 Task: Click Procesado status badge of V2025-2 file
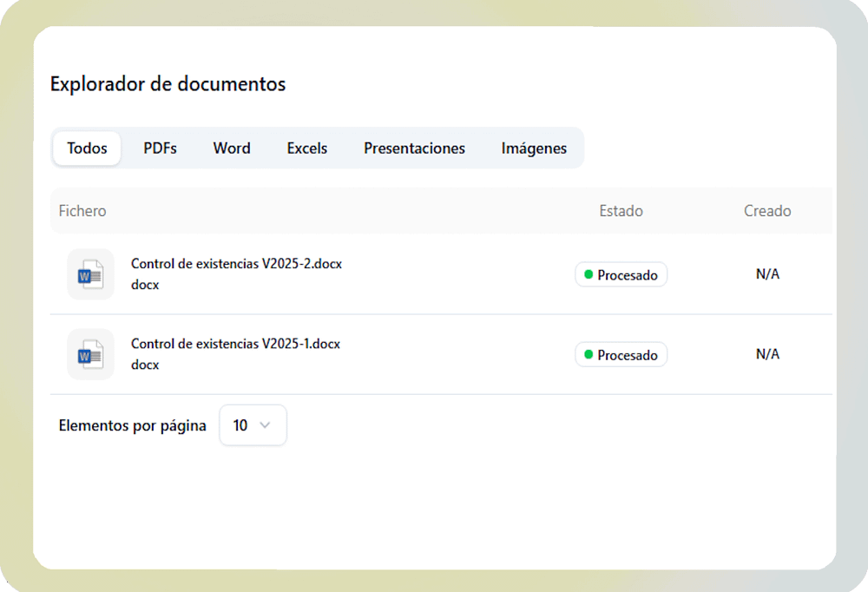[x=621, y=275]
